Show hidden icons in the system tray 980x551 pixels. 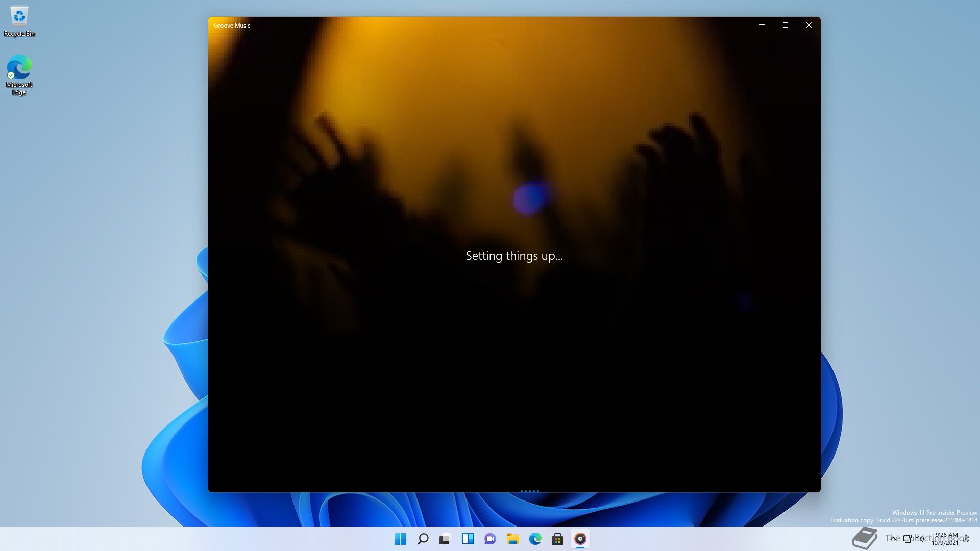(893, 539)
